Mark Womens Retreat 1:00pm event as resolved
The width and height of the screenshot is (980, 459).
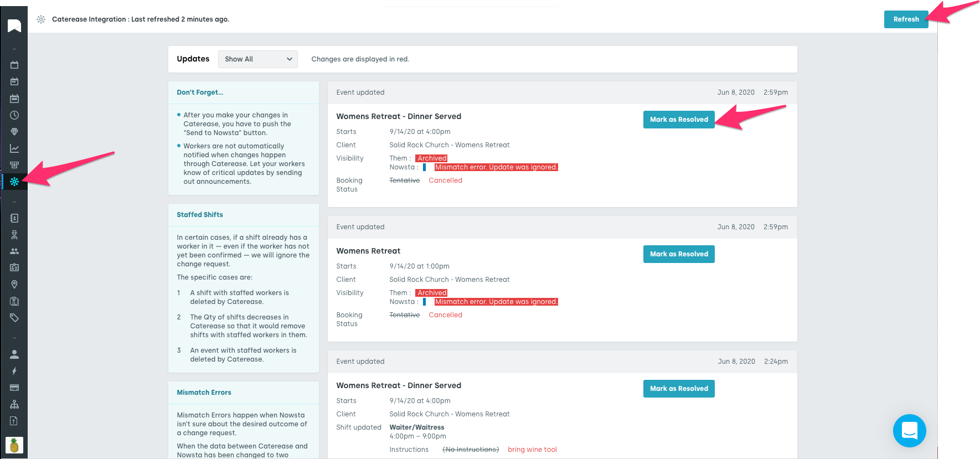(679, 254)
